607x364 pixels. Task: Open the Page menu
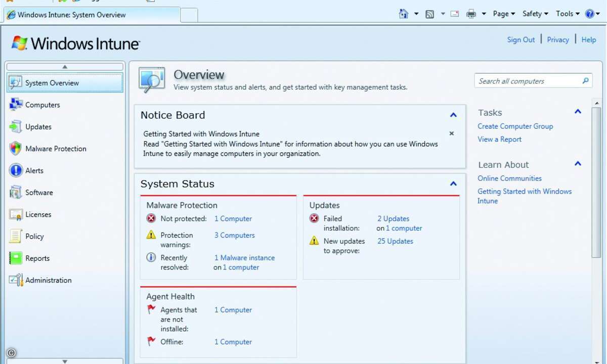coord(504,14)
